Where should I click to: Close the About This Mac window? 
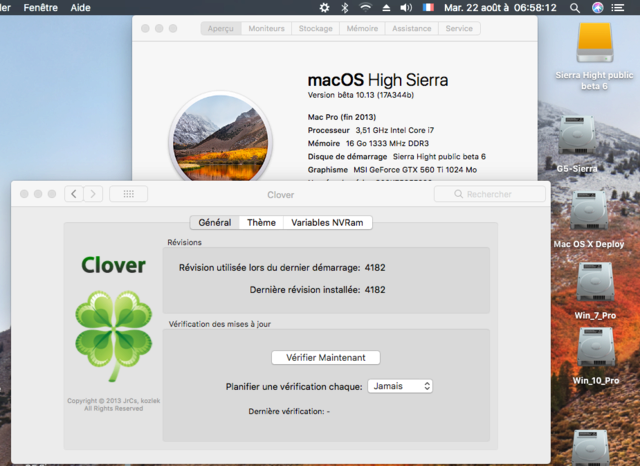click(x=145, y=28)
